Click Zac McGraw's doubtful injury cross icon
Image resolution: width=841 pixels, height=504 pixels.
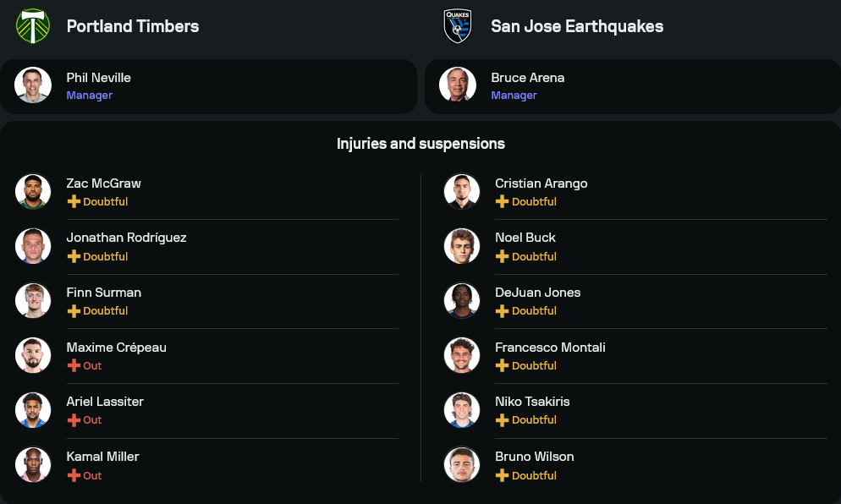click(x=74, y=202)
